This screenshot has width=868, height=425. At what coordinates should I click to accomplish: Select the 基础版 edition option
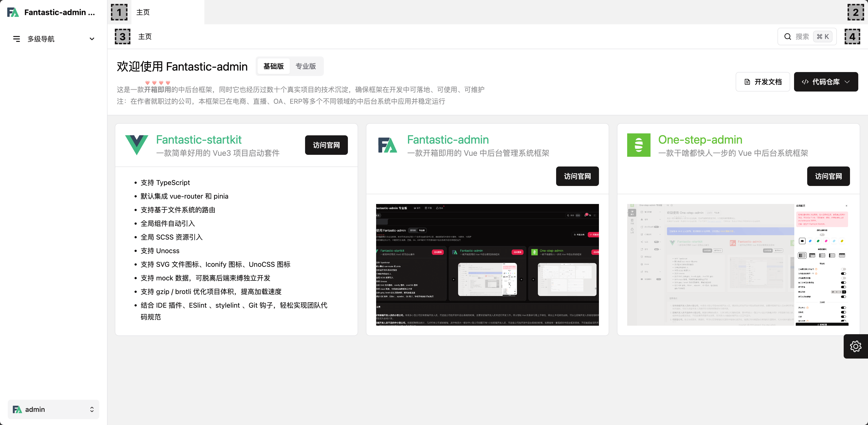click(273, 66)
